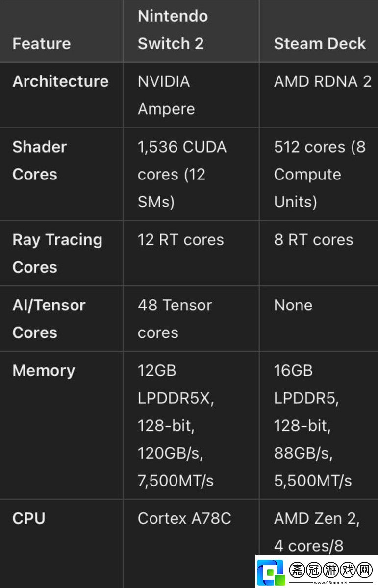
Task: Click the Cortex A78C CPU cell
Action: click(184, 519)
